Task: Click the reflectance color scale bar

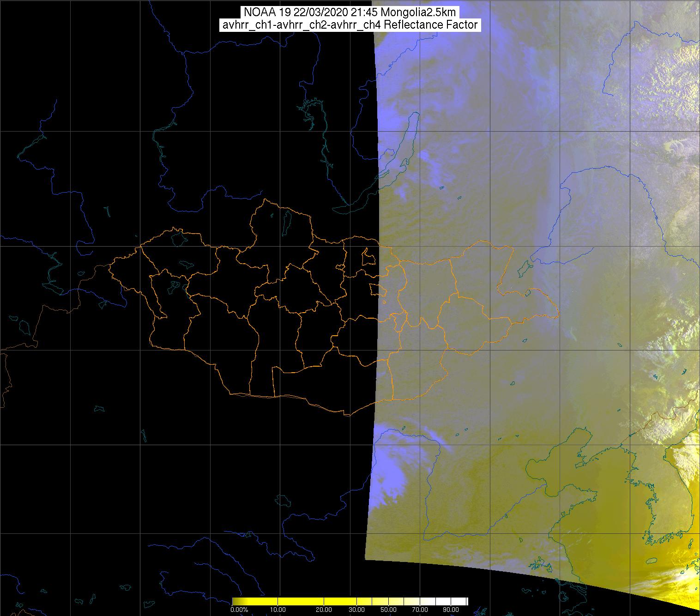Action: 350,601
